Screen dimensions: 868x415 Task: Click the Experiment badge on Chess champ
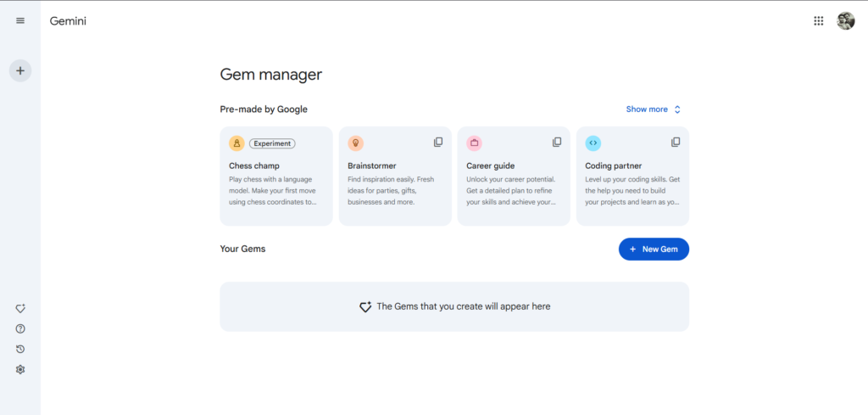(x=272, y=143)
